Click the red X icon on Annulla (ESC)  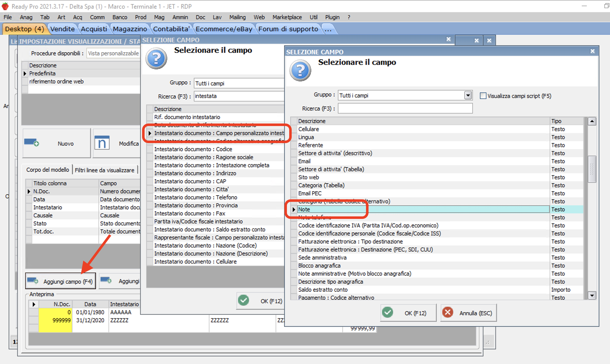(x=448, y=313)
